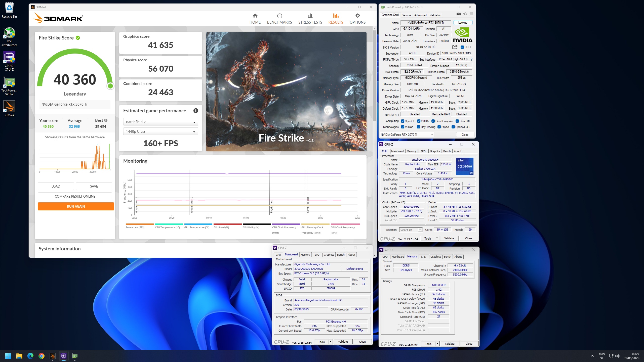Image resolution: width=644 pixels, height=362 pixels.
Task: Click the SAVE result button
Action: [94, 186]
